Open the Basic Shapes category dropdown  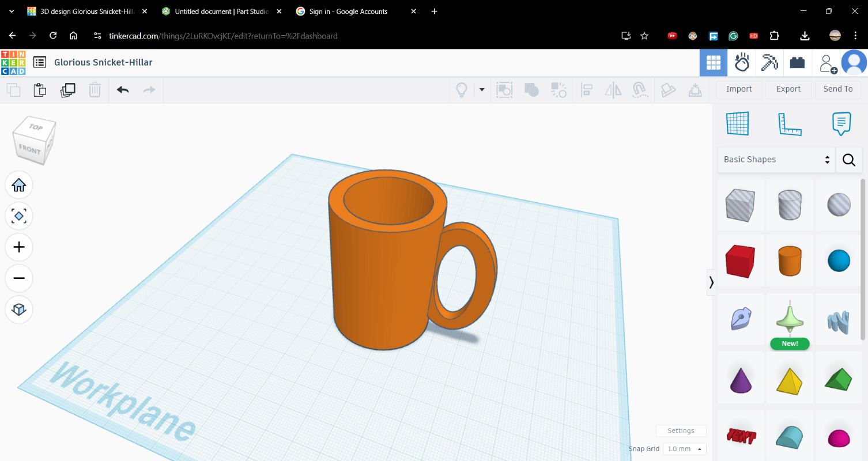[775, 160]
